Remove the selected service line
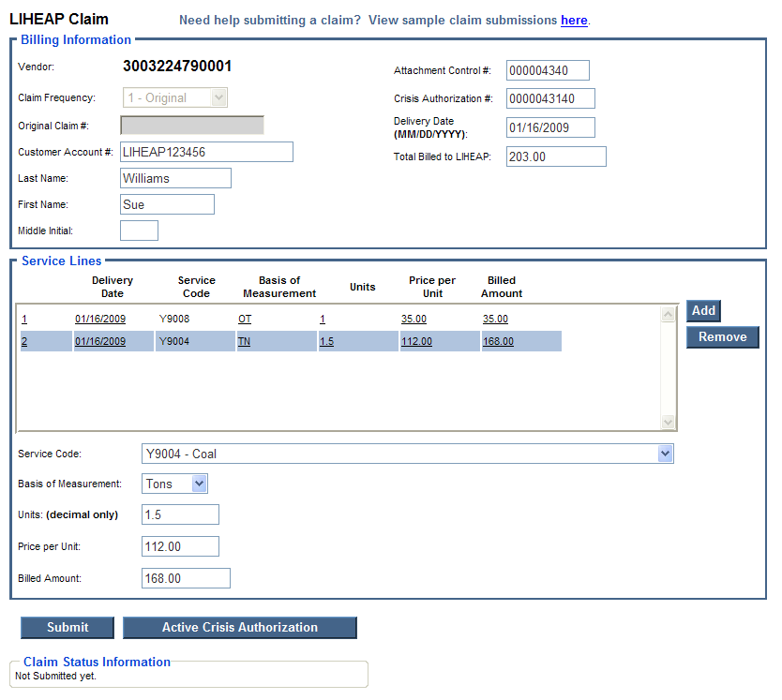Screen dimensions: 782x700 tap(722, 337)
